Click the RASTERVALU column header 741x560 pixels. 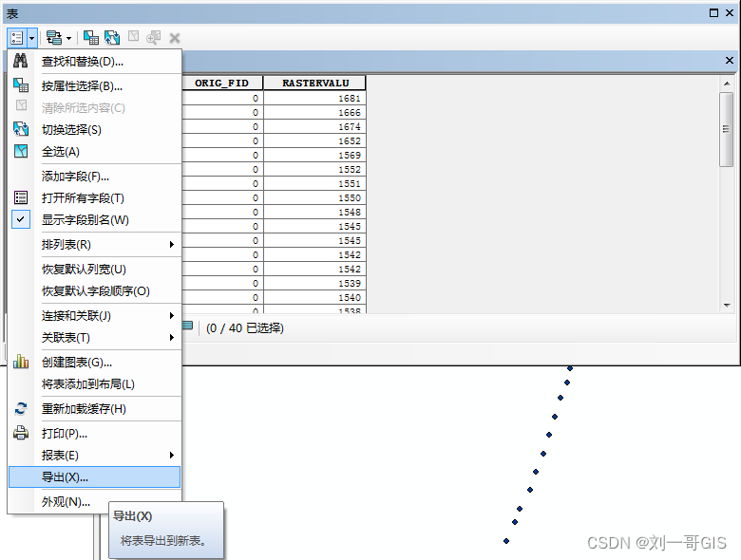(315, 84)
